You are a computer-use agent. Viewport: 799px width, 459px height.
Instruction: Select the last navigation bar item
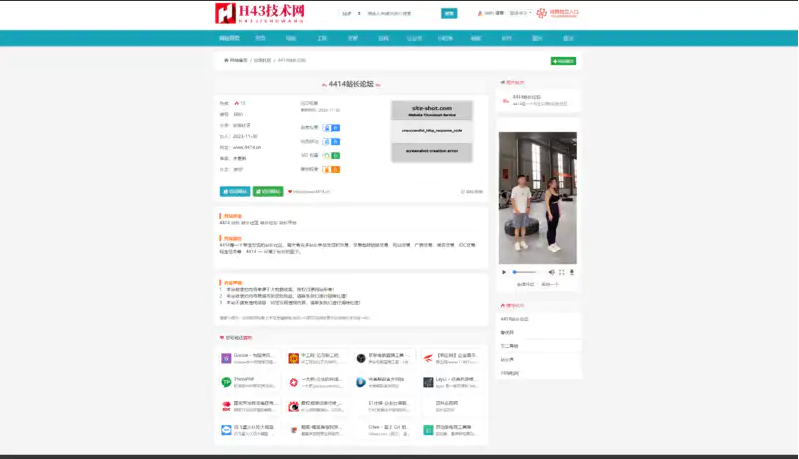tap(568, 38)
